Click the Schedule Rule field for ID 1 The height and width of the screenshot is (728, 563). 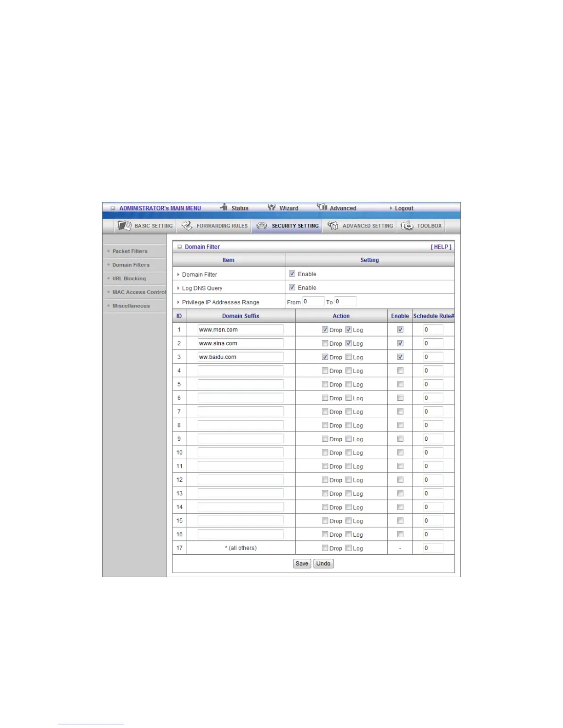coord(433,330)
